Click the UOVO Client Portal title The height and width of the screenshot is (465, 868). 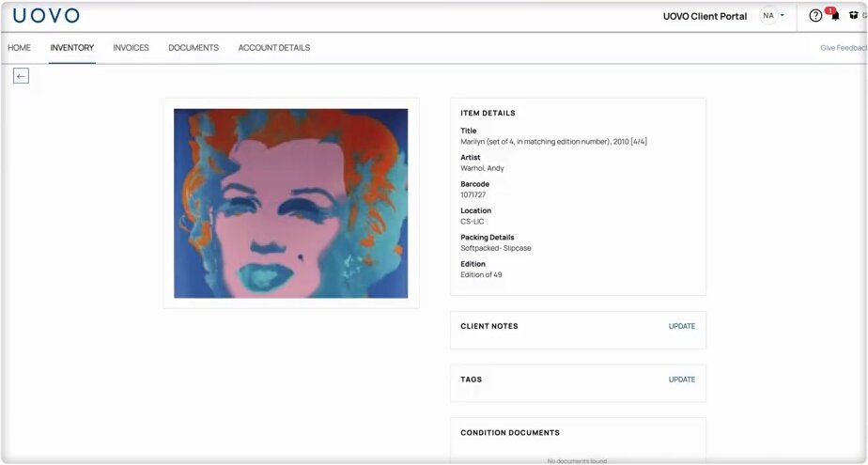click(x=705, y=16)
